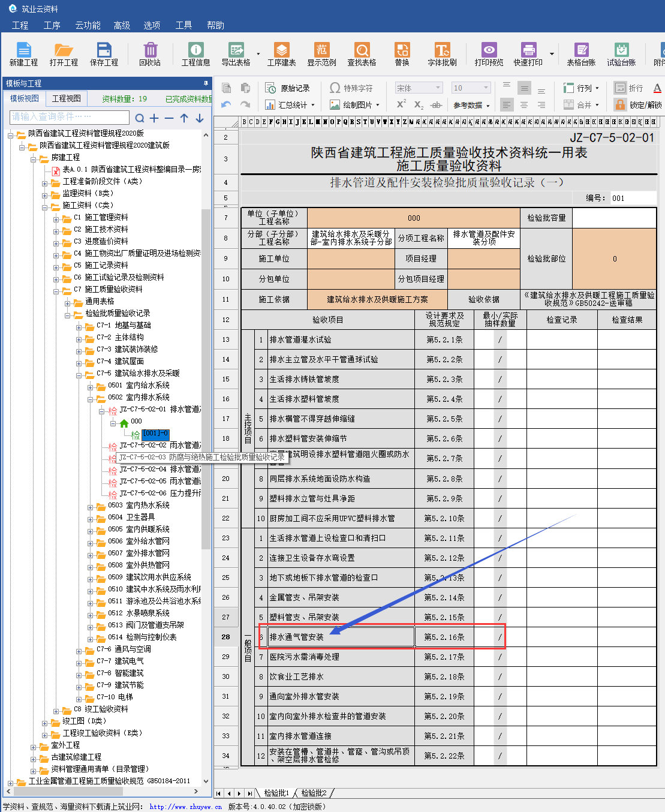Toggle strikethrough text formatting
665x812 pixels.
436,105
